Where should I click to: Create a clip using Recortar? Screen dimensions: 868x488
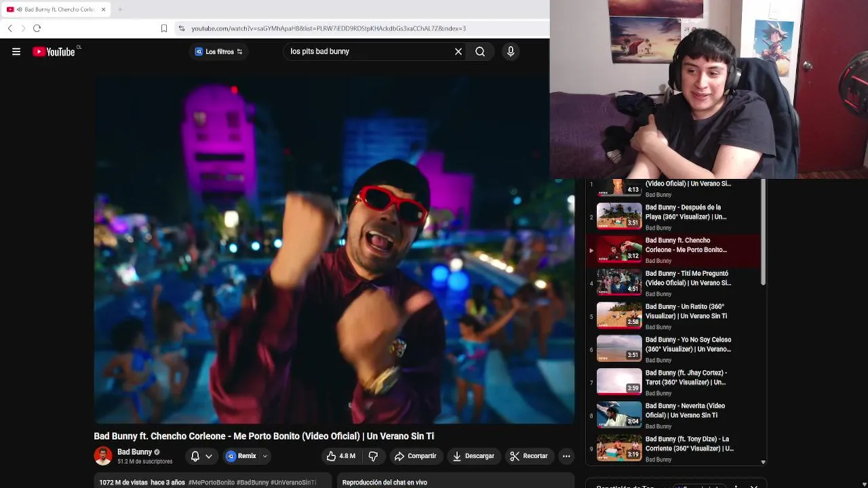(x=529, y=456)
